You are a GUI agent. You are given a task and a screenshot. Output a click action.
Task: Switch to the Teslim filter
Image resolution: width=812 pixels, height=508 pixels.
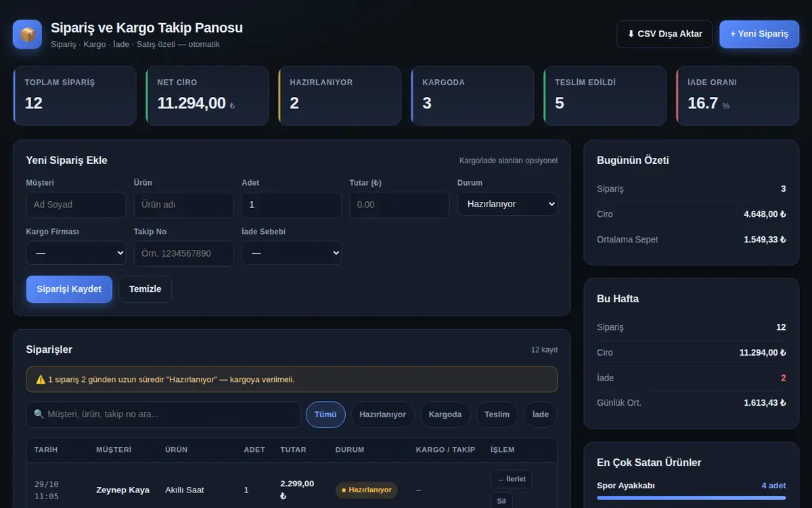pos(497,415)
